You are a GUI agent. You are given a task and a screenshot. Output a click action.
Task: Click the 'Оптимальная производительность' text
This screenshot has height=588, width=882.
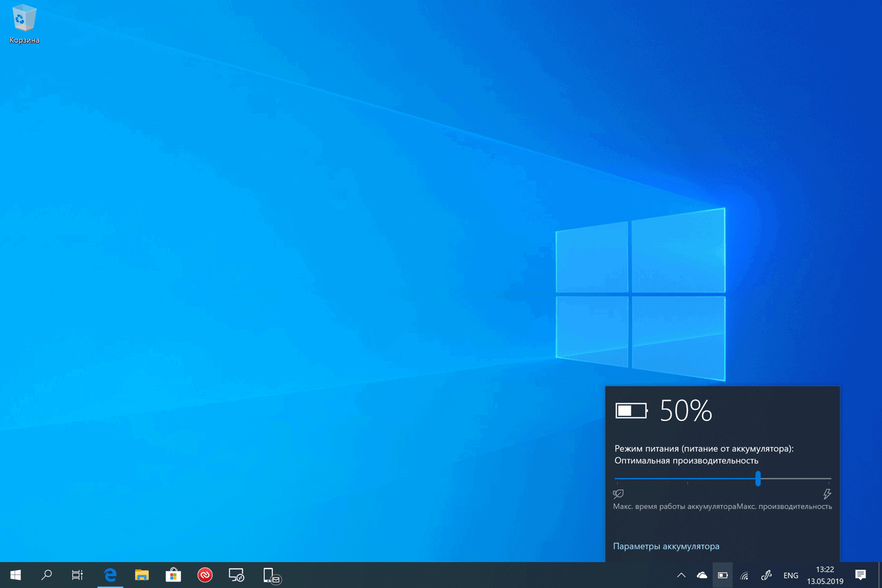pos(686,460)
